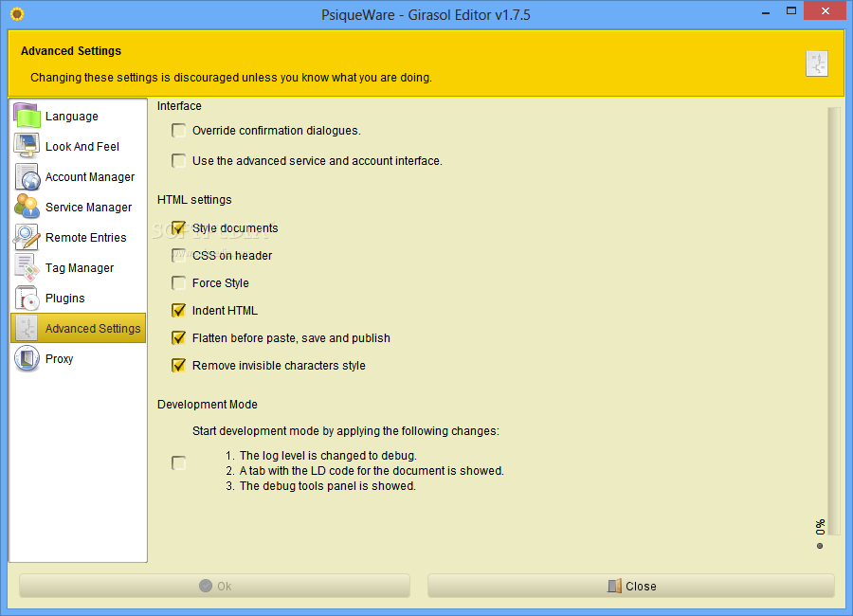Click 'The debug tools panel is showed.'
The image size is (853, 616).
328,486
